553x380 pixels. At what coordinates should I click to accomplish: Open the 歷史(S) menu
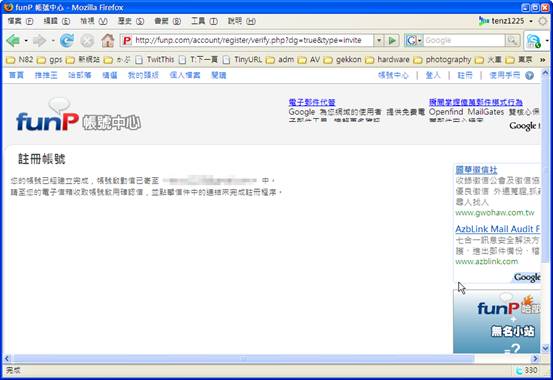(x=130, y=21)
